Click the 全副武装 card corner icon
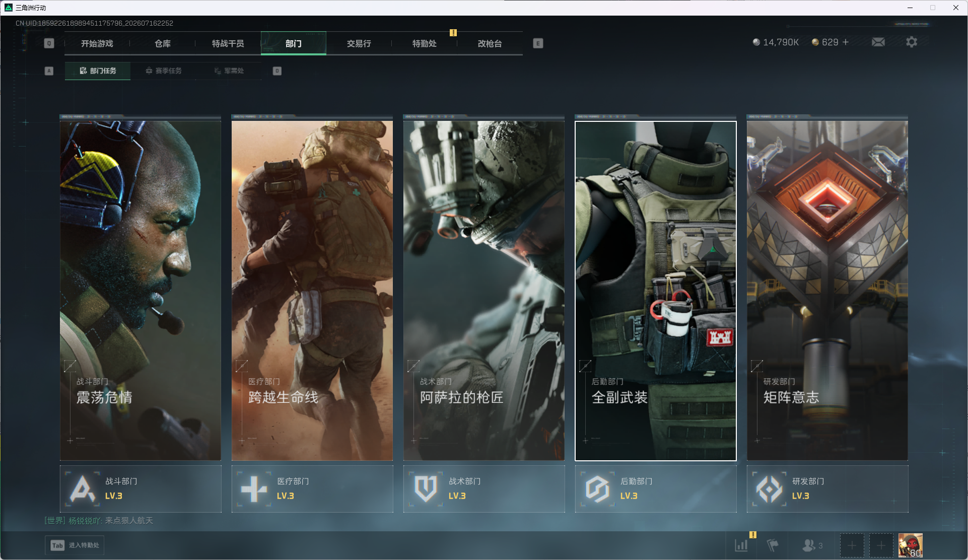The width and height of the screenshot is (968, 560). [585, 366]
